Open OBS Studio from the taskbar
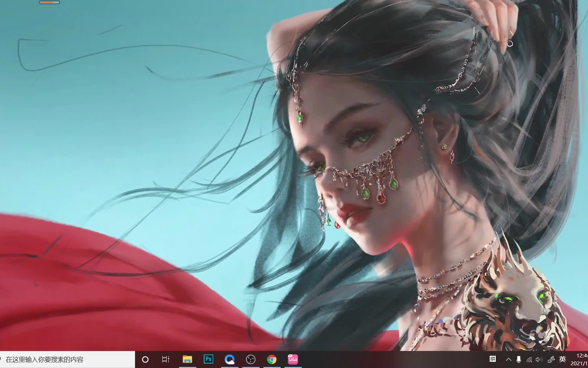This screenshot has height=368, width=588. click(x=251, y=359)
